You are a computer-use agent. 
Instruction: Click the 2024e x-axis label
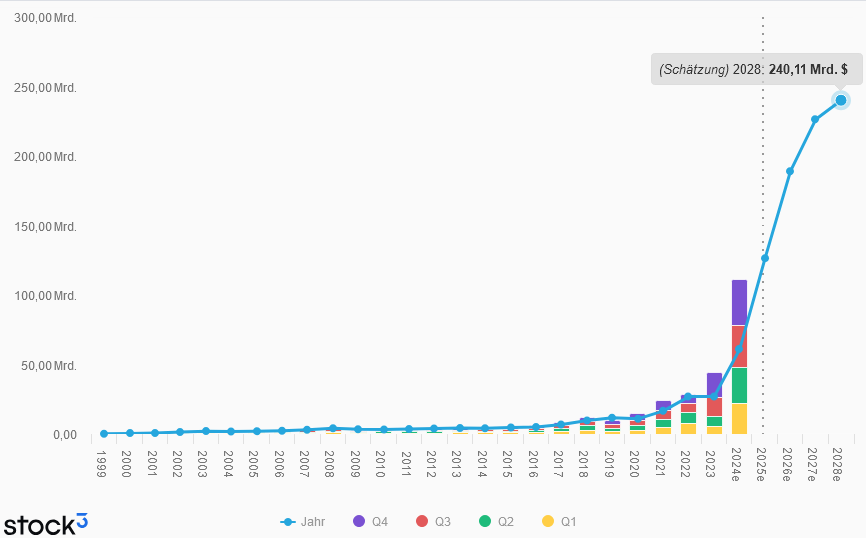tap(738, 465)
